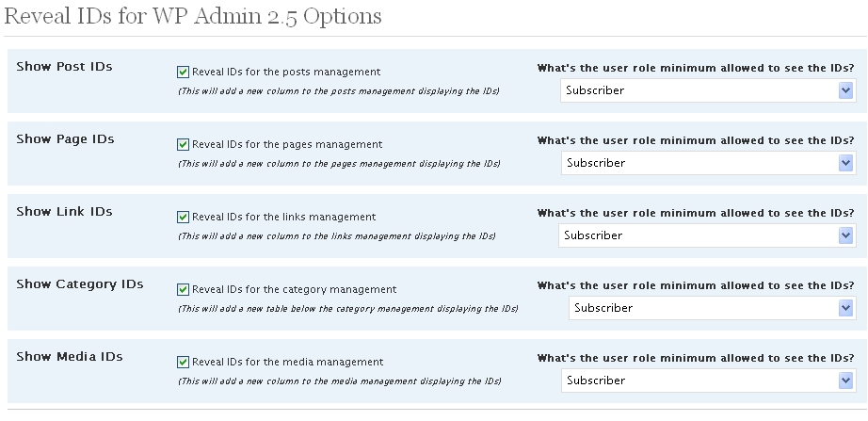Click the "Show Page IDs" row heading

65,138
